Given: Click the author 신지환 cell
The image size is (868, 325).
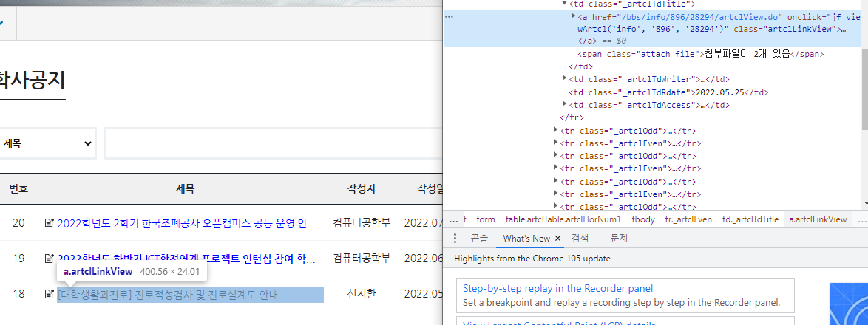Looking at the screenshot, I should pyautogui.click(x=362, y=294).
